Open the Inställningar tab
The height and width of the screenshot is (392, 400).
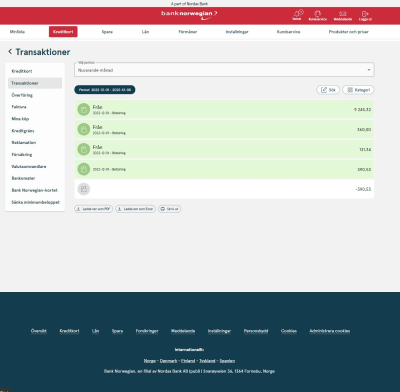[x=237, y=32]
